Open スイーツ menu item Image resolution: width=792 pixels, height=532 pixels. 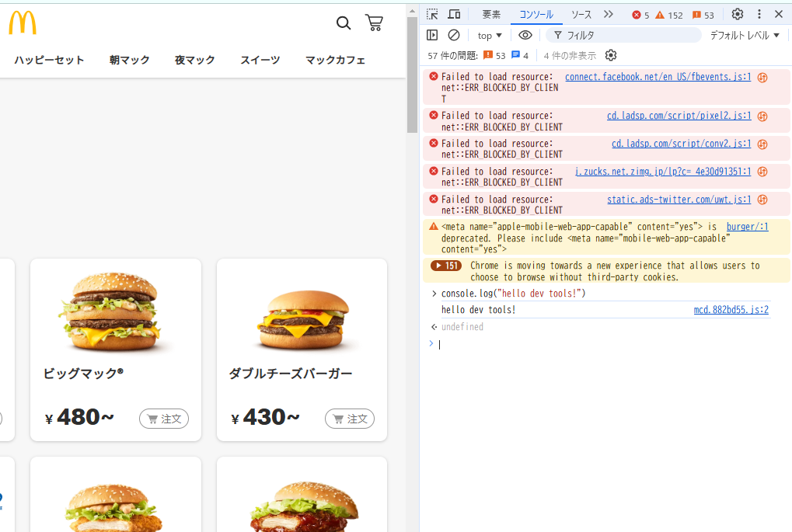[260, 60]
